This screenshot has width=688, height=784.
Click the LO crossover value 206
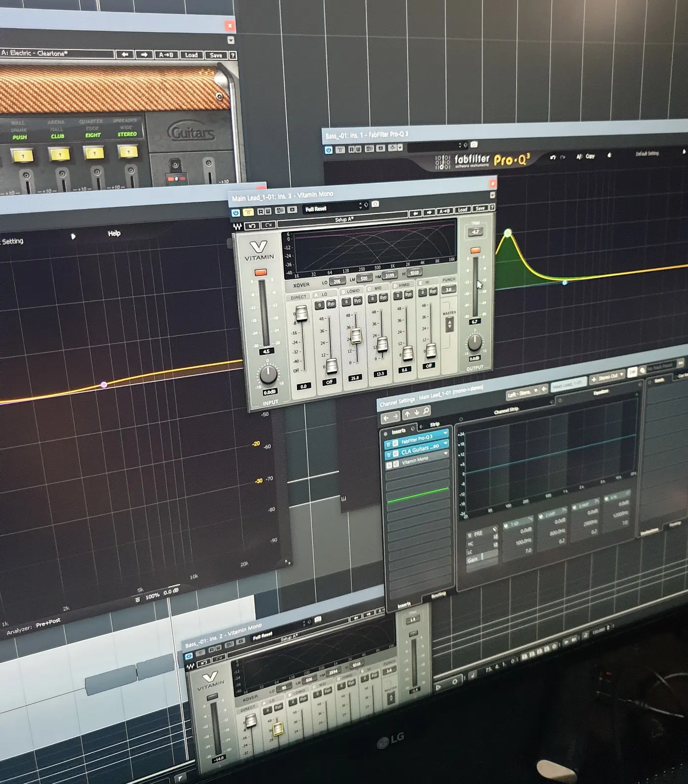(x=337, y=281)
